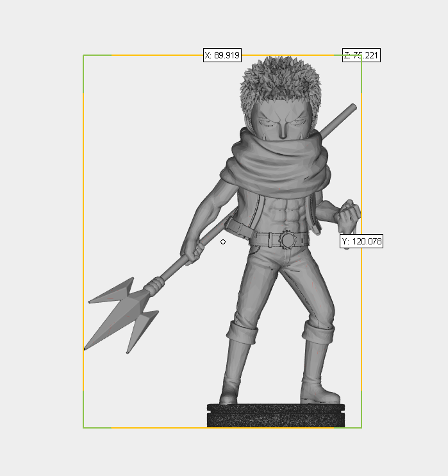
Task: Select the Z: 75.221 dimension label
Action: [x=361, y=56]
